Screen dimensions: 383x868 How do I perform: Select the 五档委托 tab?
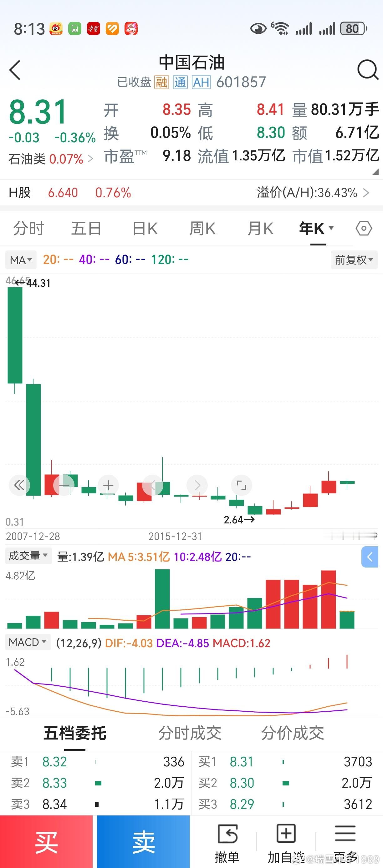[x=75, y=733]
